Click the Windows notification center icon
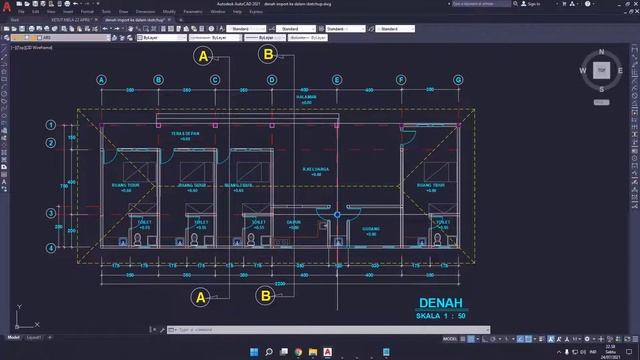 click(x=629, y=352)
